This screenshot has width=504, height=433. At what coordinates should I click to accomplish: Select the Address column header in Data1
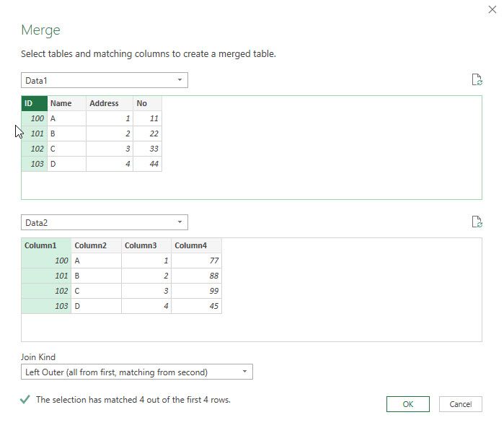pyautogui.click(x=110, y=103)
